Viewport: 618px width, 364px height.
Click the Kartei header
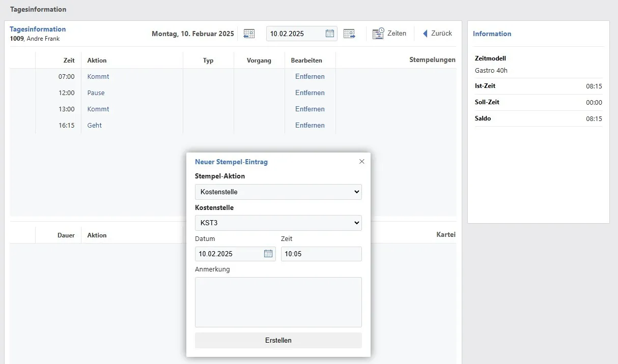pyautogui.click(x=446, y=235)
